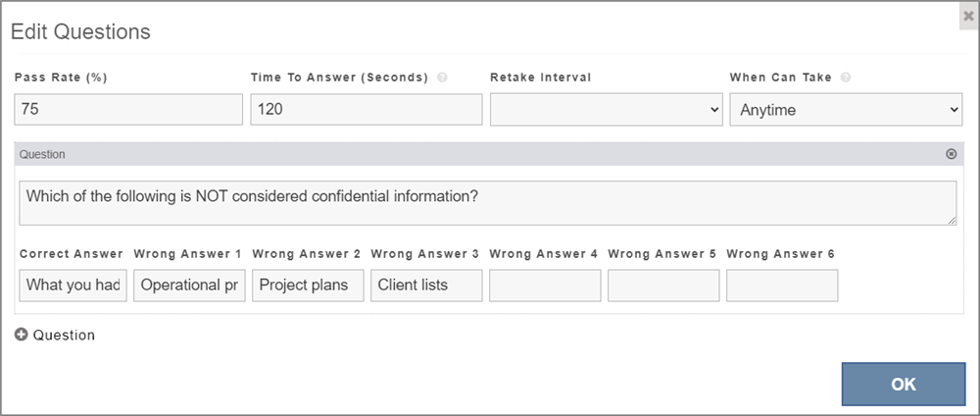Image resolution: width=980 pixels, height=416 pixels.
Task: Click the help icon beside Time To Answer
Action: click(443, 78)
